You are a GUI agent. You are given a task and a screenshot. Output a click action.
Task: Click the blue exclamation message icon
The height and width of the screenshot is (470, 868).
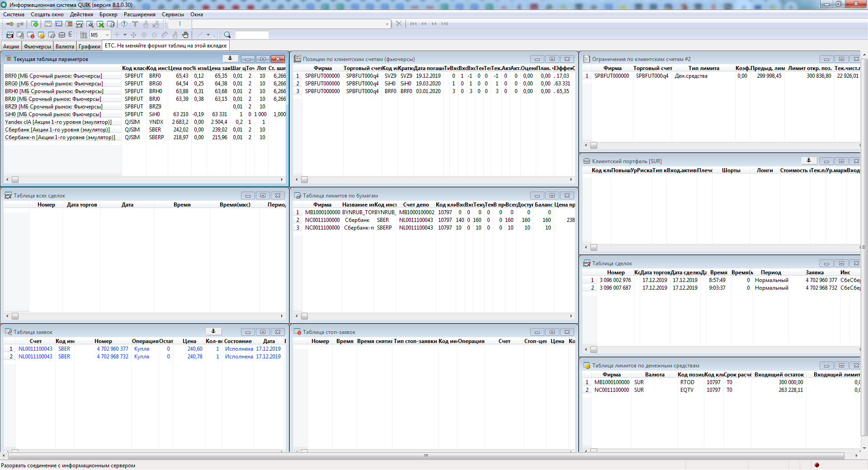click(124, 24)
